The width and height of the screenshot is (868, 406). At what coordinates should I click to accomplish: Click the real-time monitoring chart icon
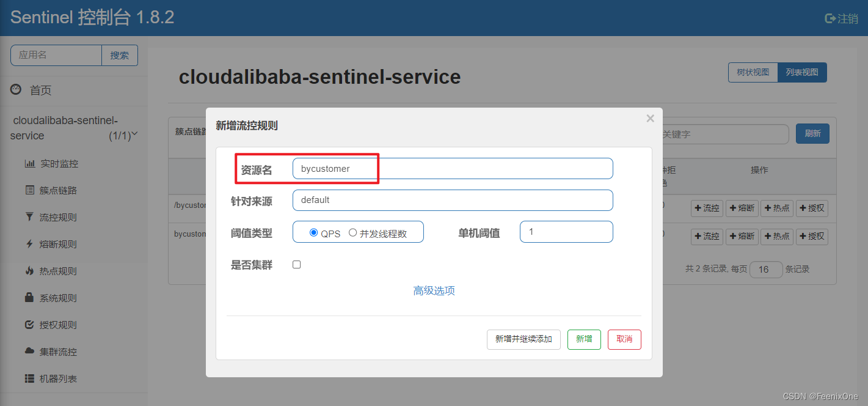point(29,164)
